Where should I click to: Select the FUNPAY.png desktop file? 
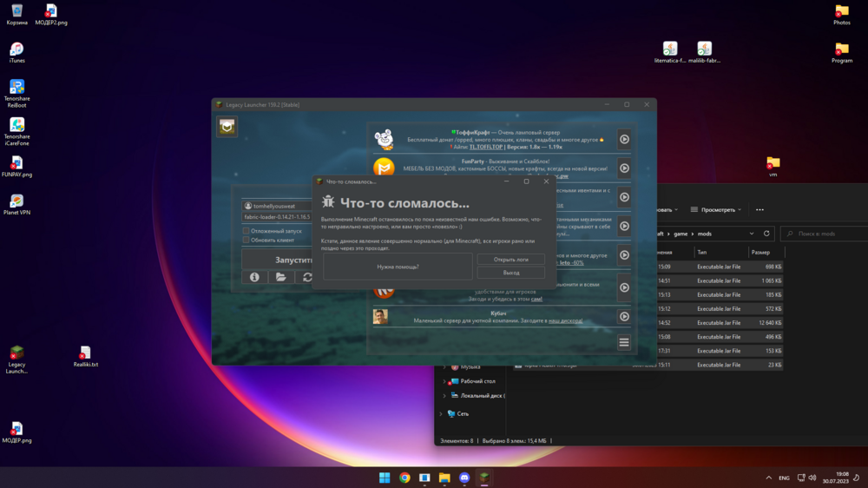coord(16,166)
